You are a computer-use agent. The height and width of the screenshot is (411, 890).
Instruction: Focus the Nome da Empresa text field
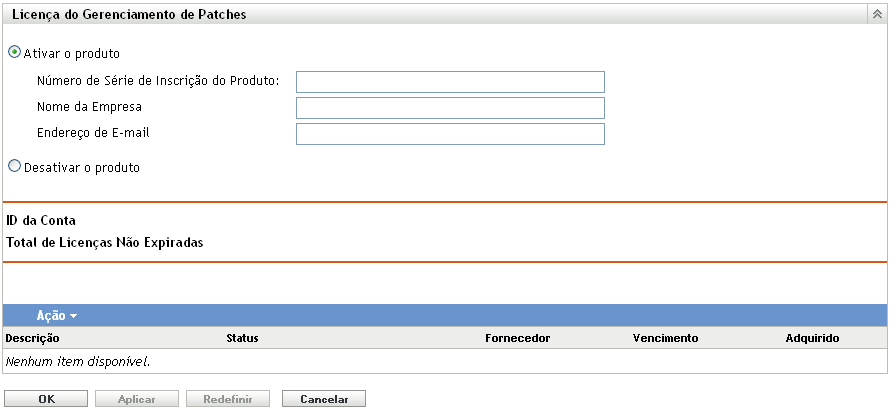point(450,108)
